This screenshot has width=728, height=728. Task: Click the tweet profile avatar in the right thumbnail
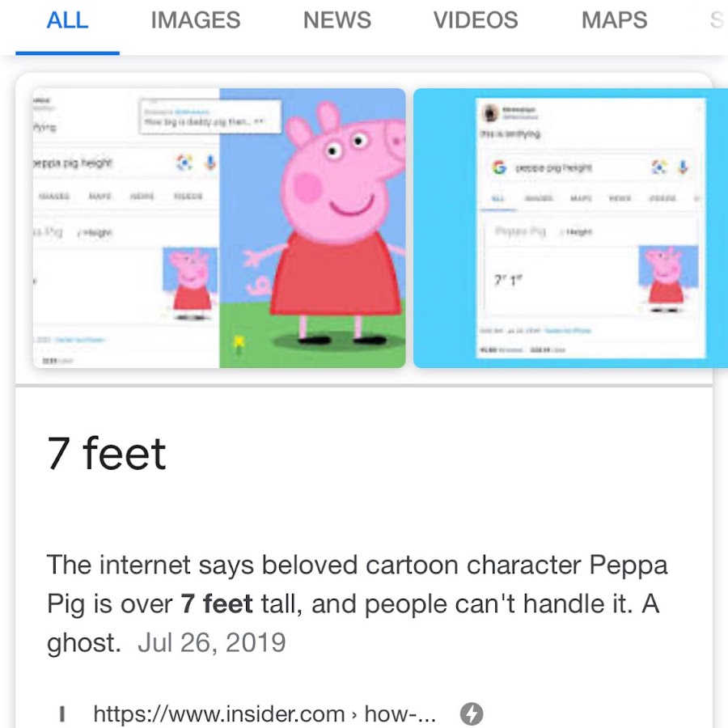(x=489, y=112)
